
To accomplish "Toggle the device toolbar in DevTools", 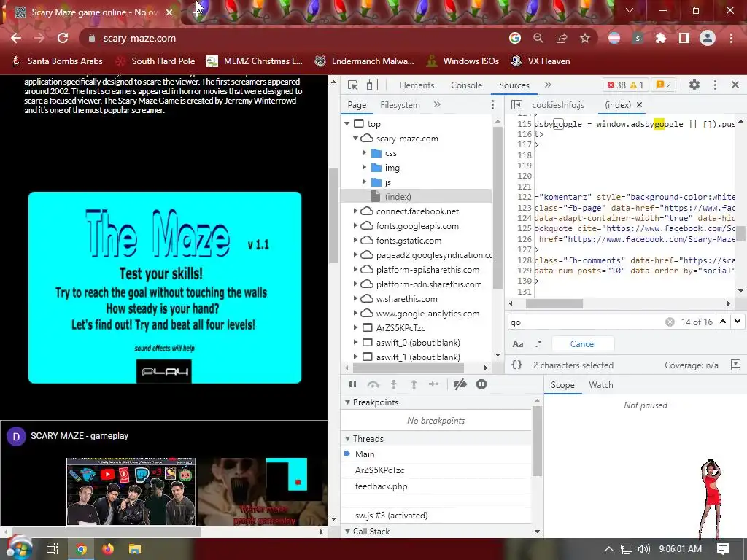I will (372, 85).
